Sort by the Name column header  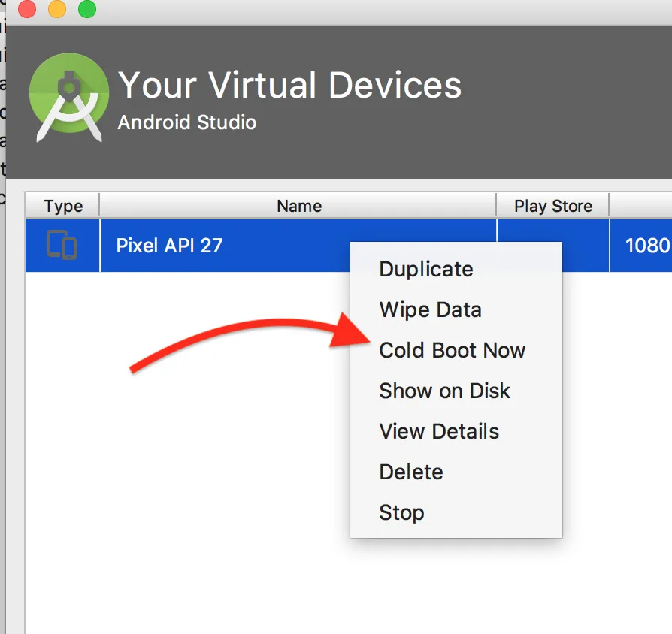298,206
